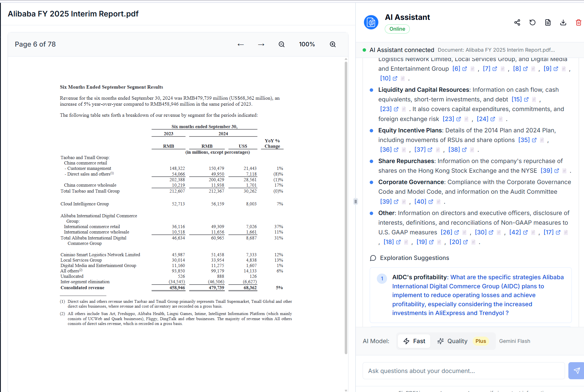Open citation [9] external link icon
Image resolution: width=584 pixels, height=392 pixels.
[556, 69]
